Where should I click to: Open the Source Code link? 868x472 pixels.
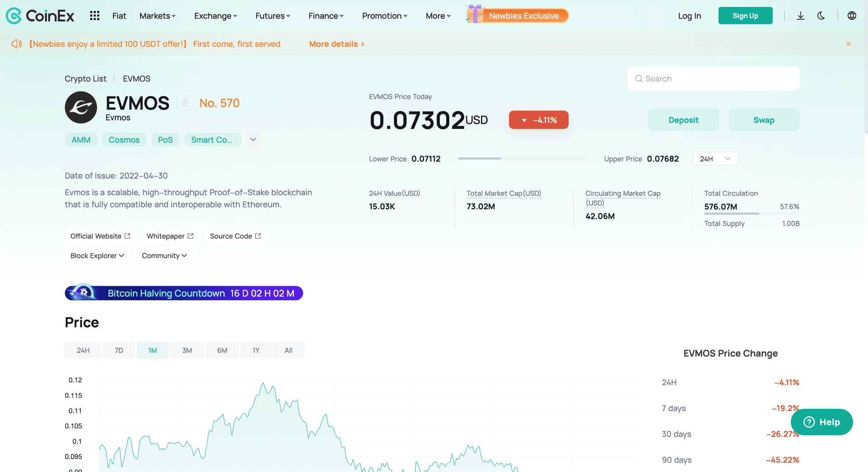coord(236,236)
